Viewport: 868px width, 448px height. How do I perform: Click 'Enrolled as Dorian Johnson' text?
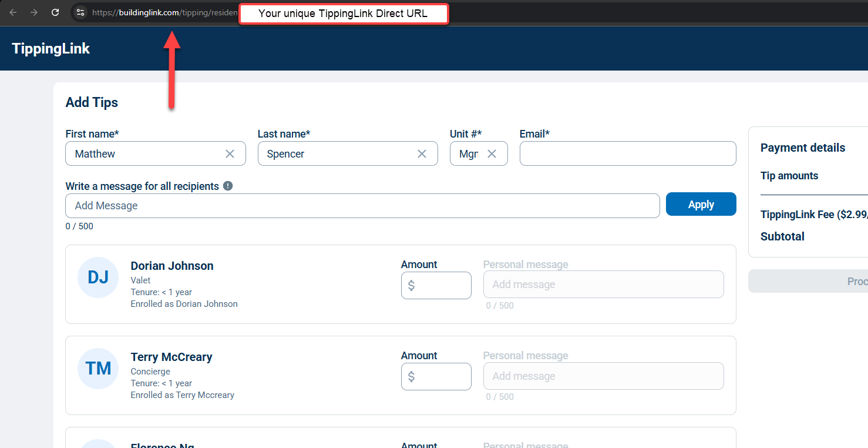point(184,304)
